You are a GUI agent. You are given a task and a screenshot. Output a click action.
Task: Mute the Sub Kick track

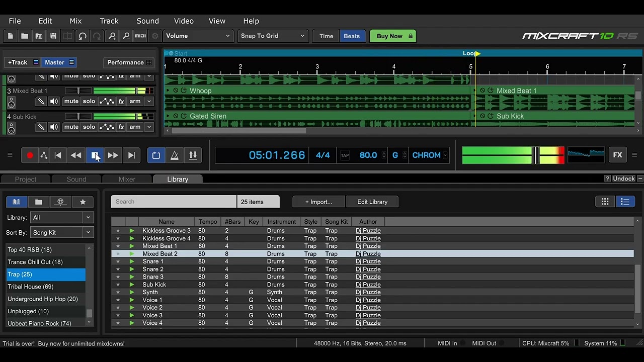point(71,127)
